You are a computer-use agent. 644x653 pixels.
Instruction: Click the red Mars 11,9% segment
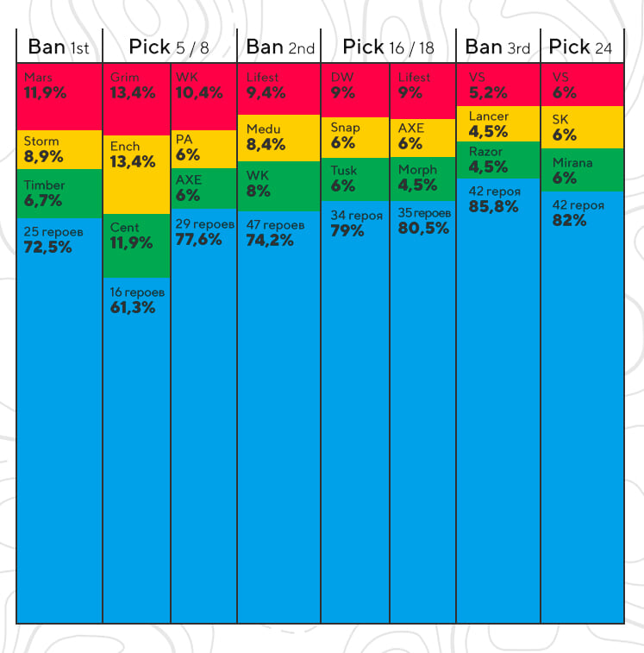coord(59,97)
